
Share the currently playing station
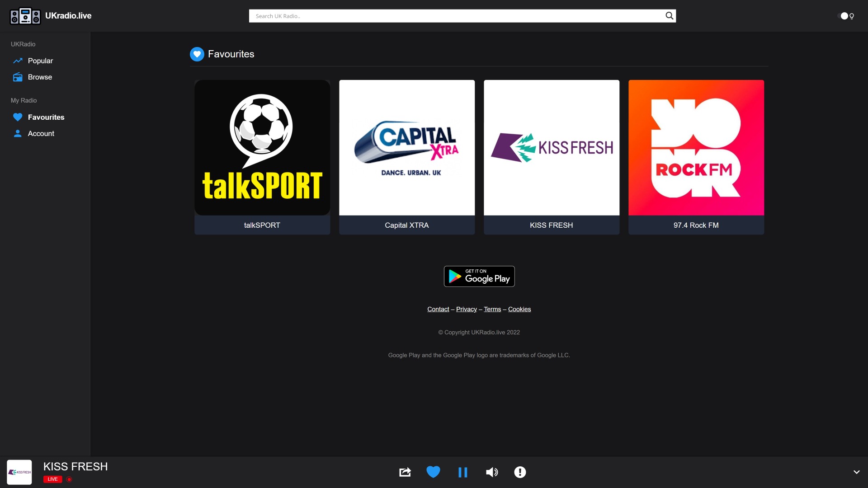point(405,472)
